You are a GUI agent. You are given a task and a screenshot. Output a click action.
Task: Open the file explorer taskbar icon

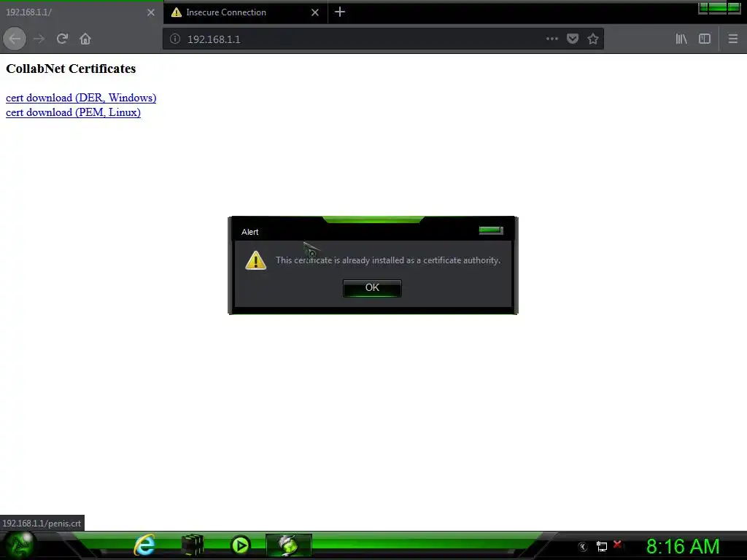(x=193, y=545)
